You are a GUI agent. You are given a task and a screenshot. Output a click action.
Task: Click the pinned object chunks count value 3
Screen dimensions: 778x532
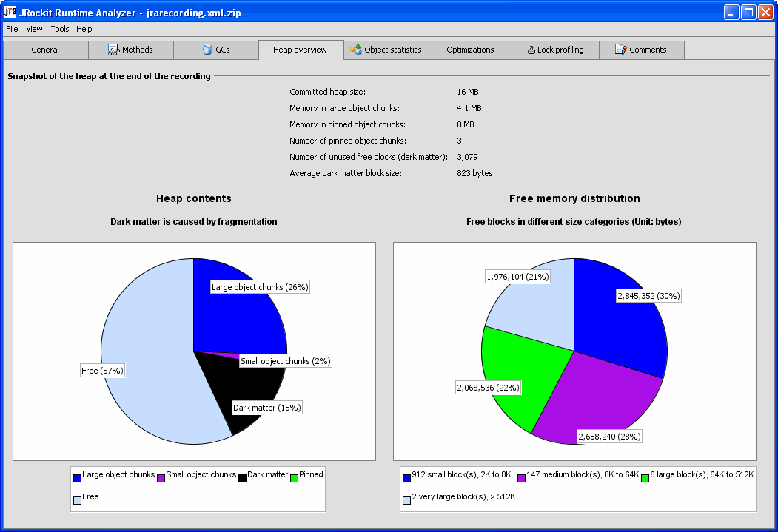pyautogui.click(x=460, y=141)
